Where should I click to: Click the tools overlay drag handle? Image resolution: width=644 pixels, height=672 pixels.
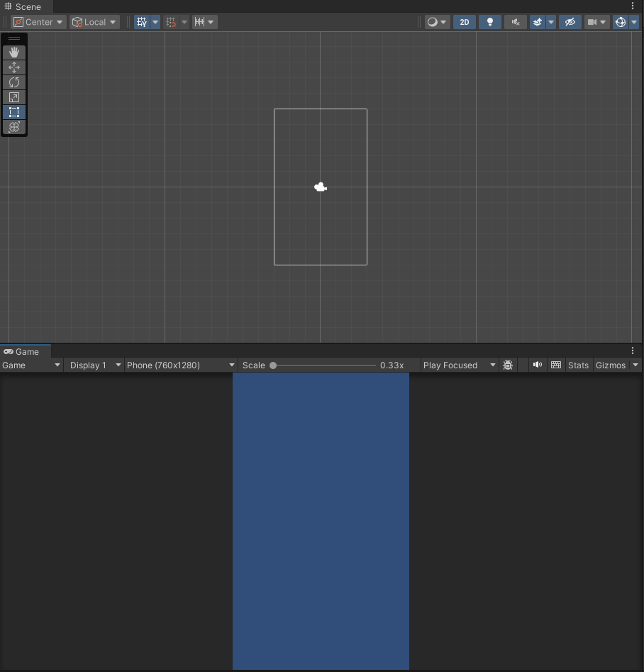[x=14, y=38]
